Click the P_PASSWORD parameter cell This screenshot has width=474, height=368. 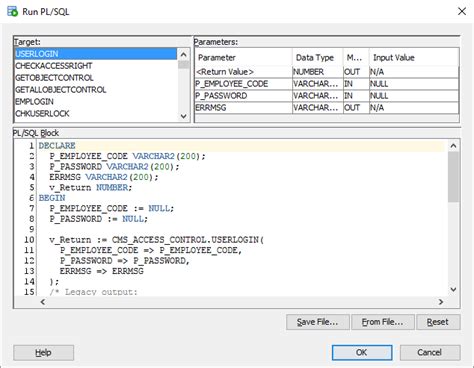[x=244, y=96]
